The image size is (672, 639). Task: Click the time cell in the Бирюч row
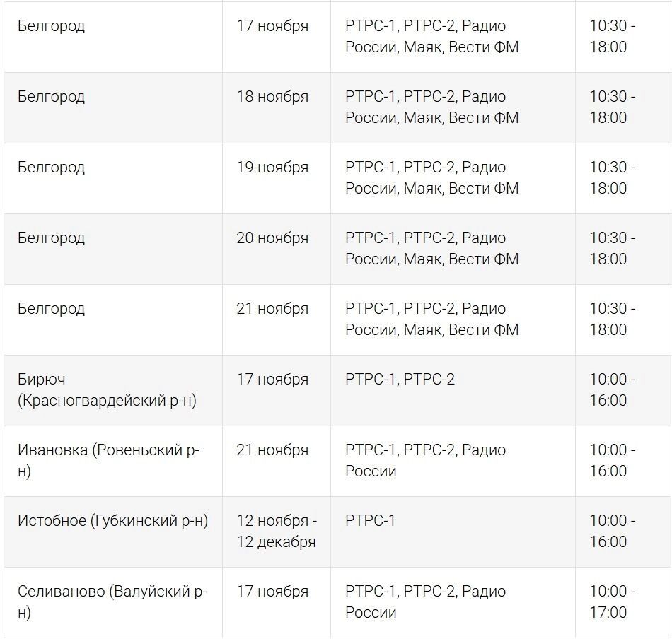[613, 390]
